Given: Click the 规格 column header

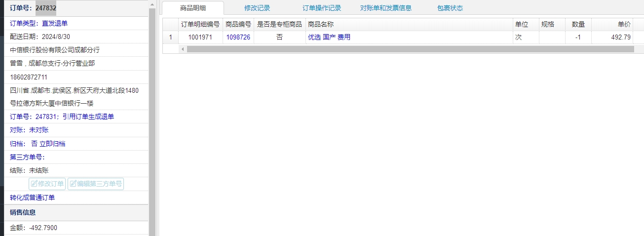Looking at the screenshot, I should click(552, 24).
